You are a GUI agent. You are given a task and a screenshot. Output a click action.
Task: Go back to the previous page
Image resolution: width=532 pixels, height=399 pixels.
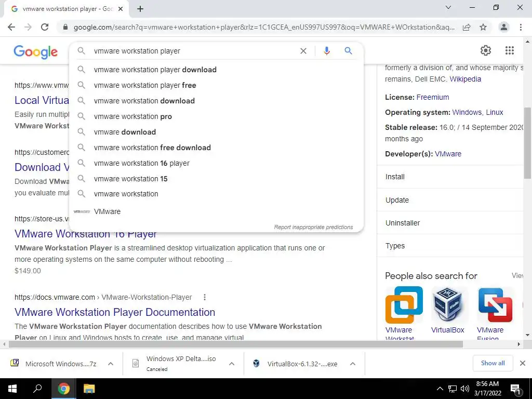(x=11, y=27)
